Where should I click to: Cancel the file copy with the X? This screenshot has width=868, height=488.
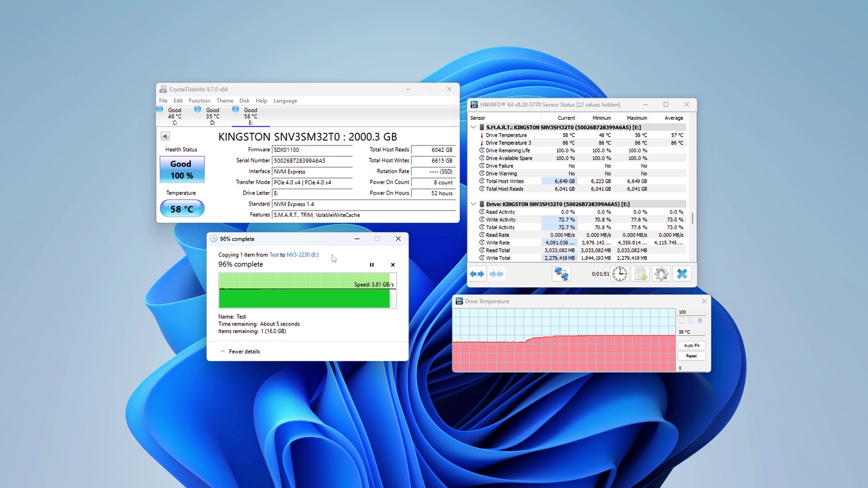tap(393, 265)
